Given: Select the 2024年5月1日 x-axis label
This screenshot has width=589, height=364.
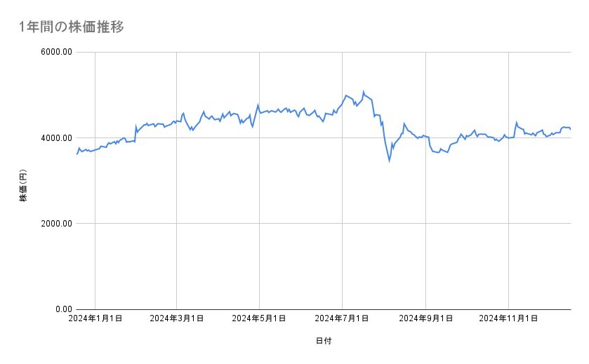Looking at the screenshot, I should (259, 318).
